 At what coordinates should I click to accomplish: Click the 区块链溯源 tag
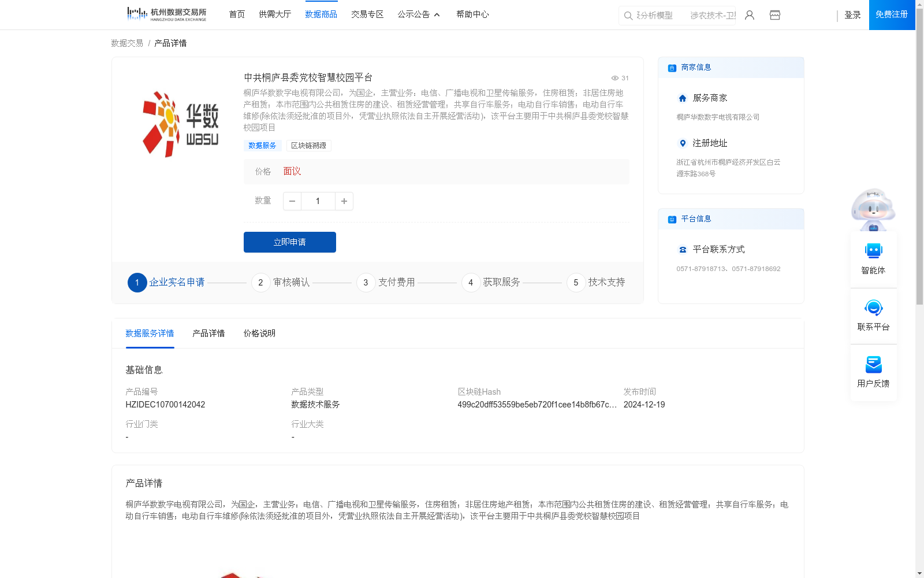[308, 146]
